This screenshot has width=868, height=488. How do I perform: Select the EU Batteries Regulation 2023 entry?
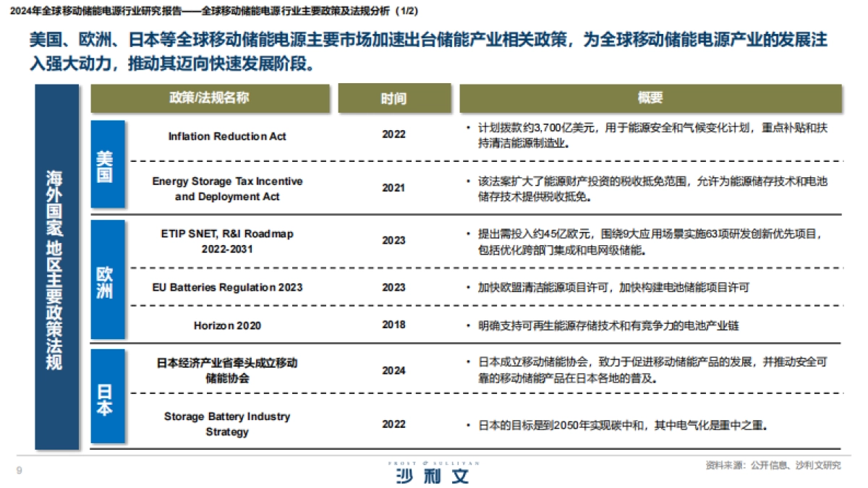pyautogui.click(x=227, y=287)
